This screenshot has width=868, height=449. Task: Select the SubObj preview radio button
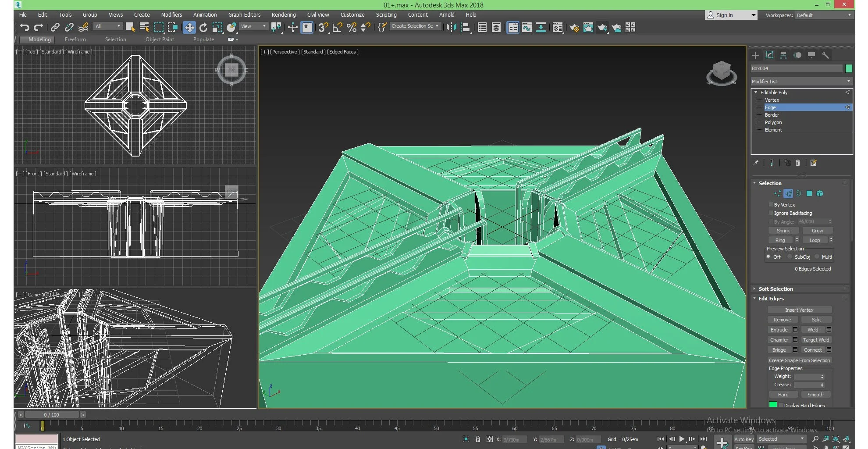tap(790, 257)
